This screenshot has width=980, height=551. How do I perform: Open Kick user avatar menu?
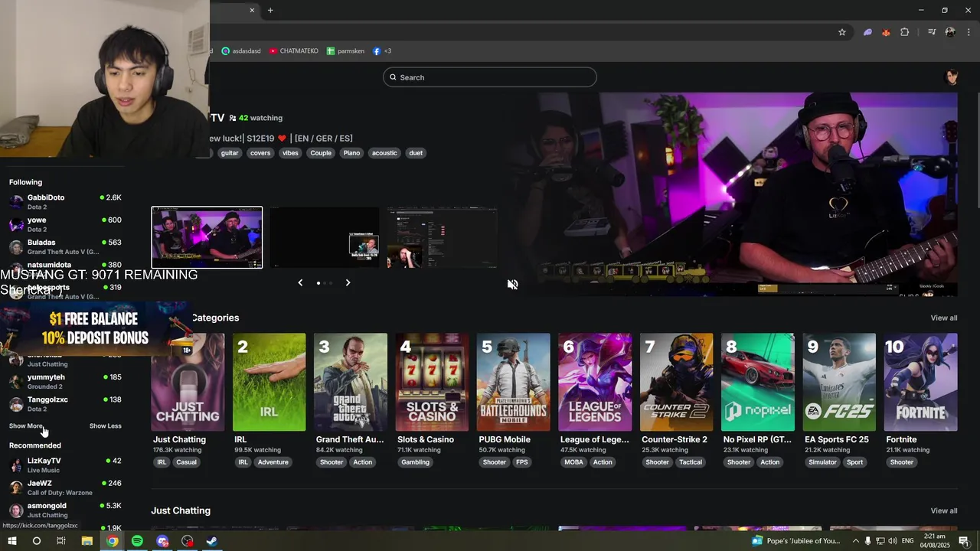pos(952,77)
